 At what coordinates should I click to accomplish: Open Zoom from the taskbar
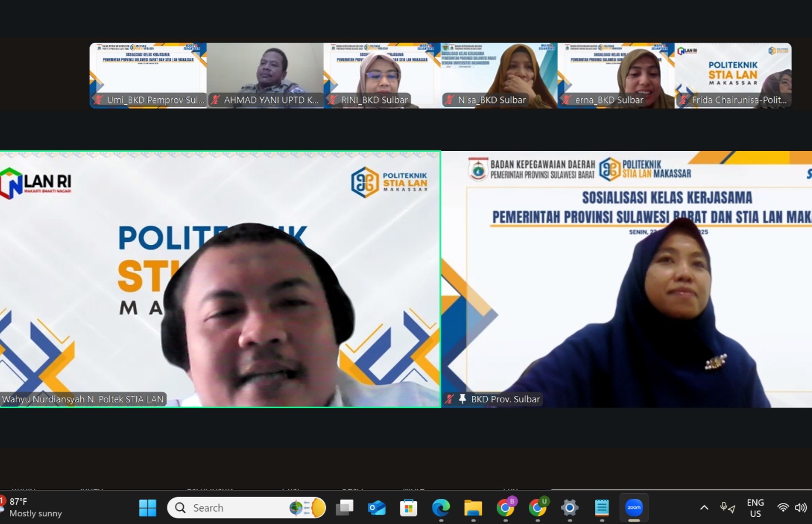pos(634,507)
